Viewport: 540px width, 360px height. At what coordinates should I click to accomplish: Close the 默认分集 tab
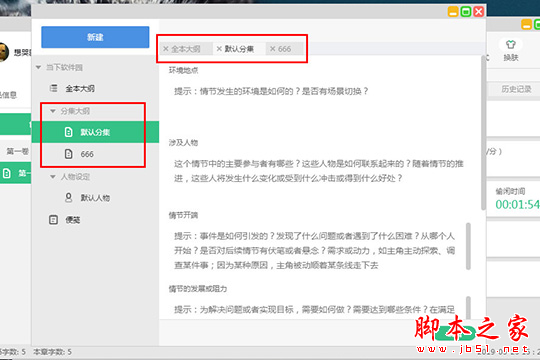tap(219, 49)
